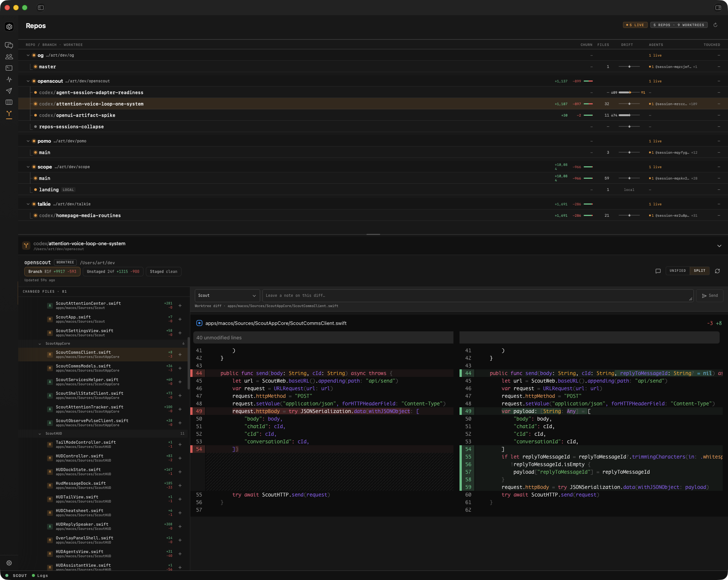
Task: Click the drift indicator for master branch
Action: [629, 67]
